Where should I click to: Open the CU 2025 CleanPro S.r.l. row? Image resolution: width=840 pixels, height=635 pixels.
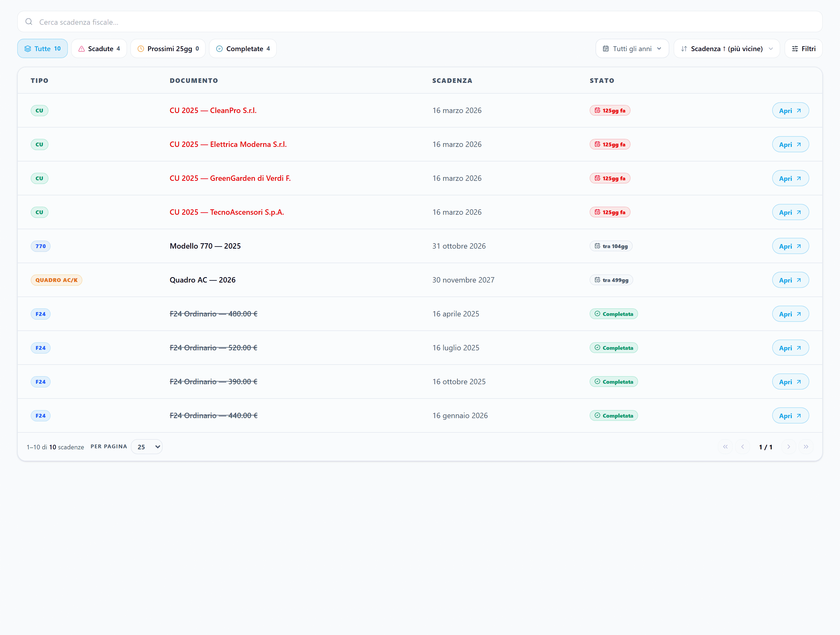coord(790,110)
